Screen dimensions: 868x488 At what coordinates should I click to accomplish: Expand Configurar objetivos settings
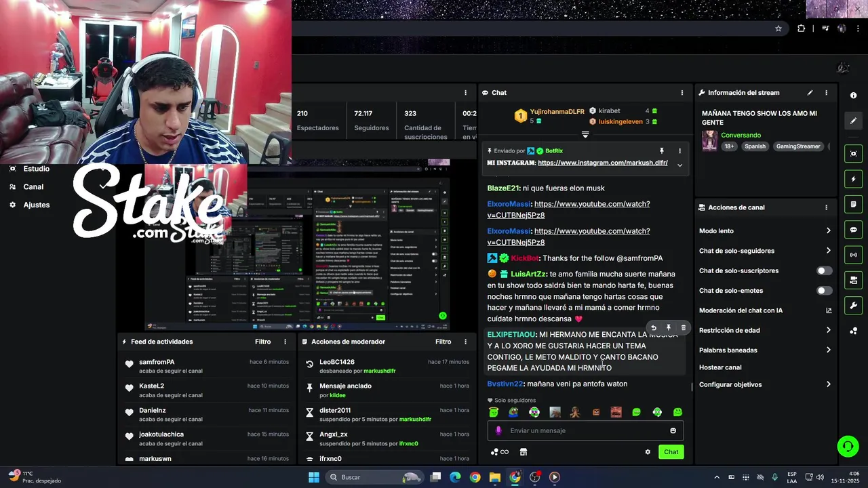click(x=829, y=384)
